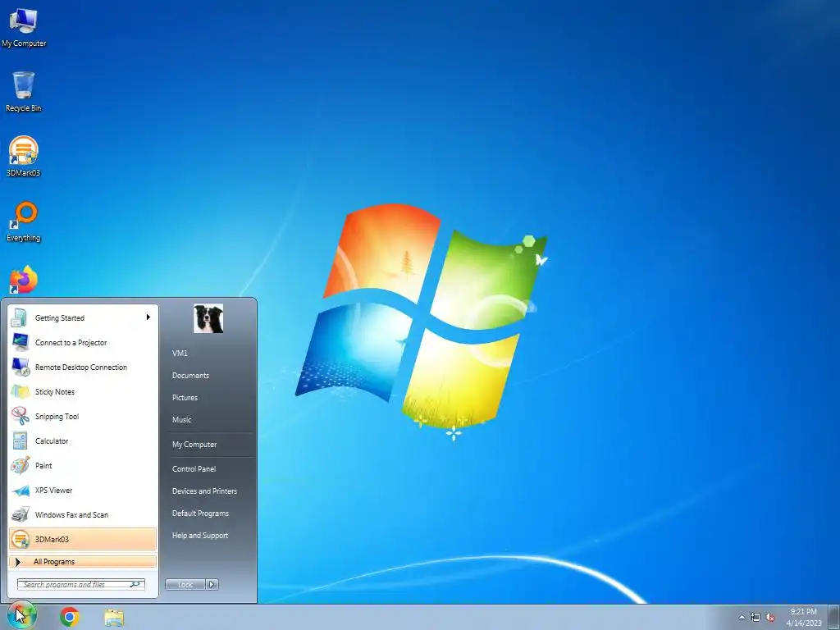Click the Remote Desktop Connection icon
The width and height of the screenshot is (840, 630).
(20, 367)
